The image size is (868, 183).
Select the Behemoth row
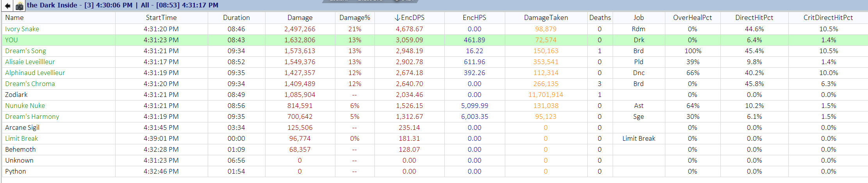(435, 149)
